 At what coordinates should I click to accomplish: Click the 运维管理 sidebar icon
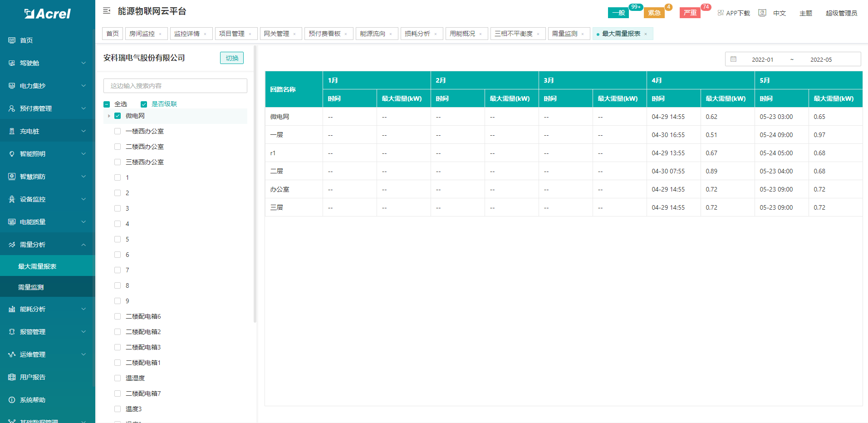(x=12, y=354)
